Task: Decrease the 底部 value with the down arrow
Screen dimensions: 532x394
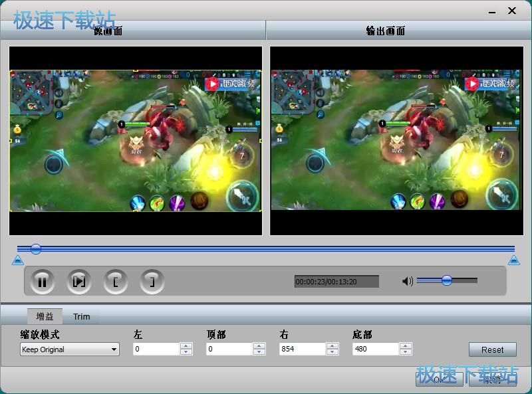Action: tap(406, 352)
